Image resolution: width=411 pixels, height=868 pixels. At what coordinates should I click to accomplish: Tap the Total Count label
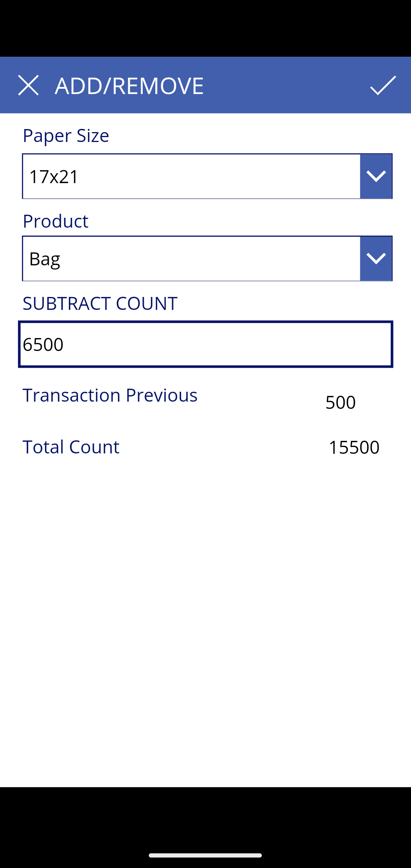click(x=71, y=447)
